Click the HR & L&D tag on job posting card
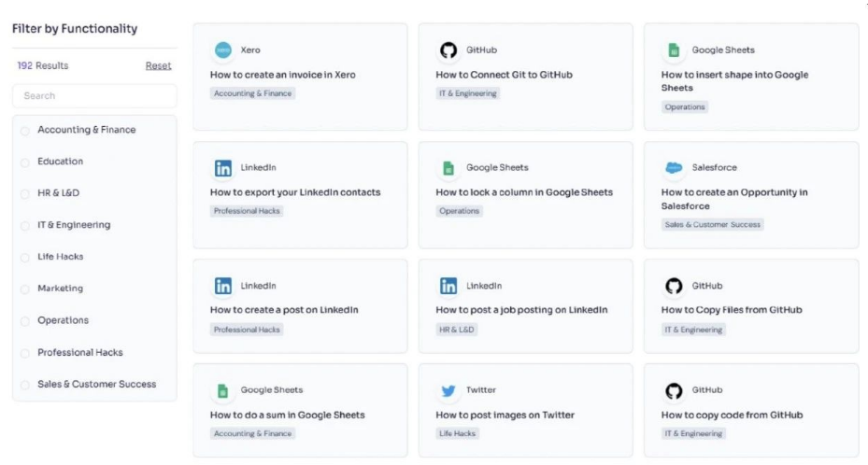The width and height of the screenshot is (868, 465). [457, 330]
